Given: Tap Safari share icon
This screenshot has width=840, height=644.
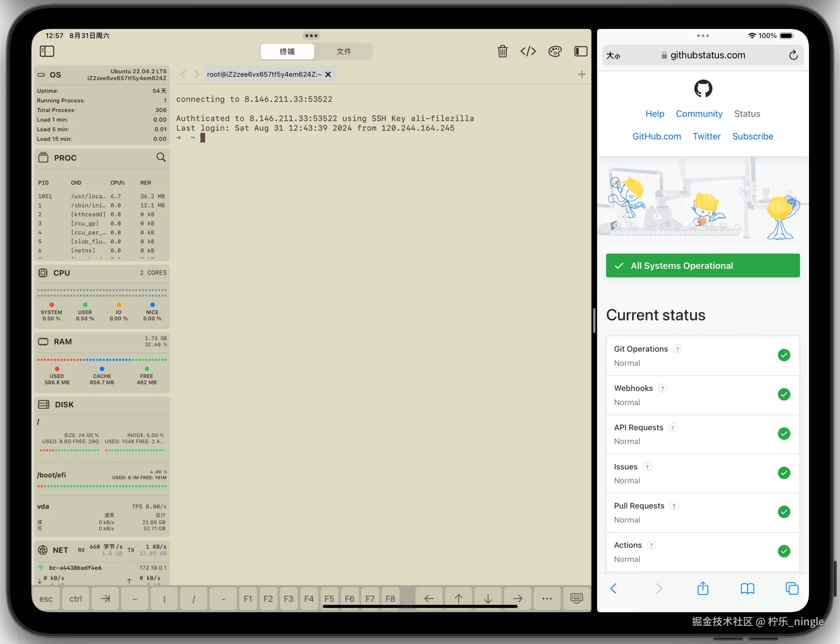Looking at the screenshot, I should click(x=703, y=589).
